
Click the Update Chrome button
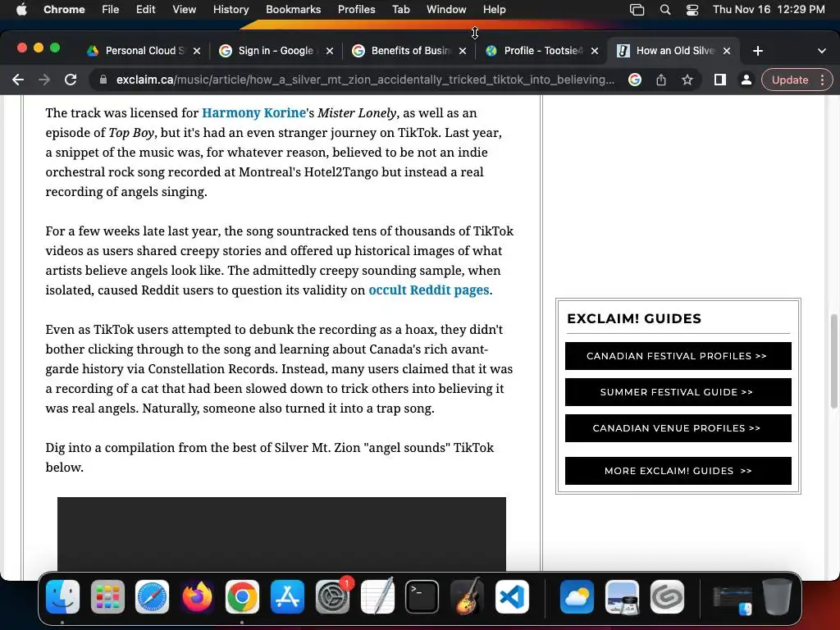coord(790,80)
